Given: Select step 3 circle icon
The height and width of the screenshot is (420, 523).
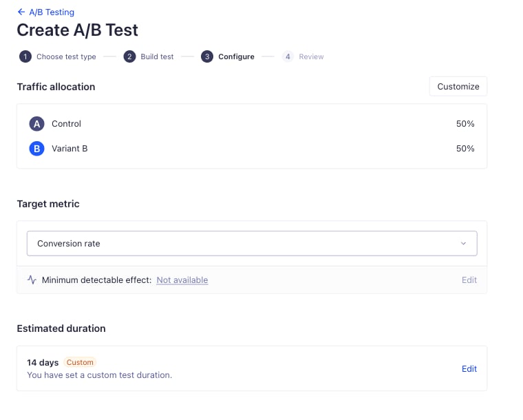Looking at the screenshot, I should (x=207, y=56).
